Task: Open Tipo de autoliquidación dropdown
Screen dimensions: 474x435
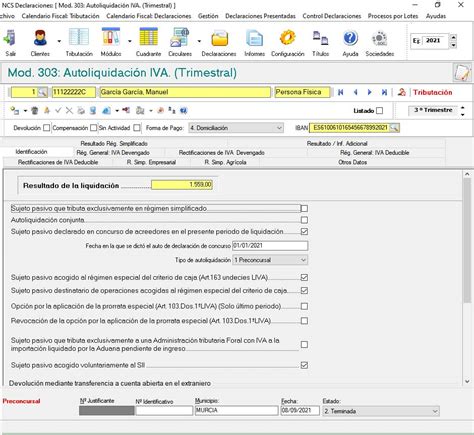Action: pos(270,260)
